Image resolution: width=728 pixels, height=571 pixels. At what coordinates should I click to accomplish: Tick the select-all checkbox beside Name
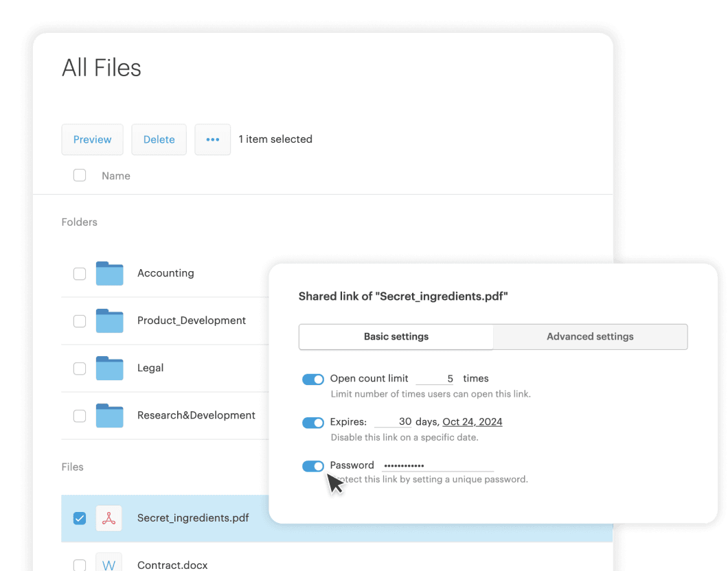(80, 175)
